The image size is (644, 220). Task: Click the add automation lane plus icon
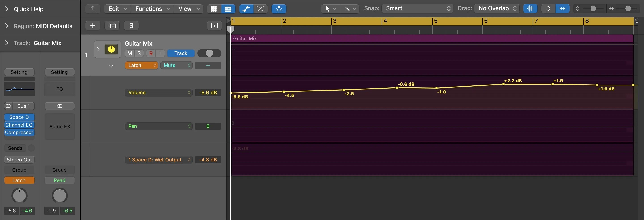tap(93, 25)
